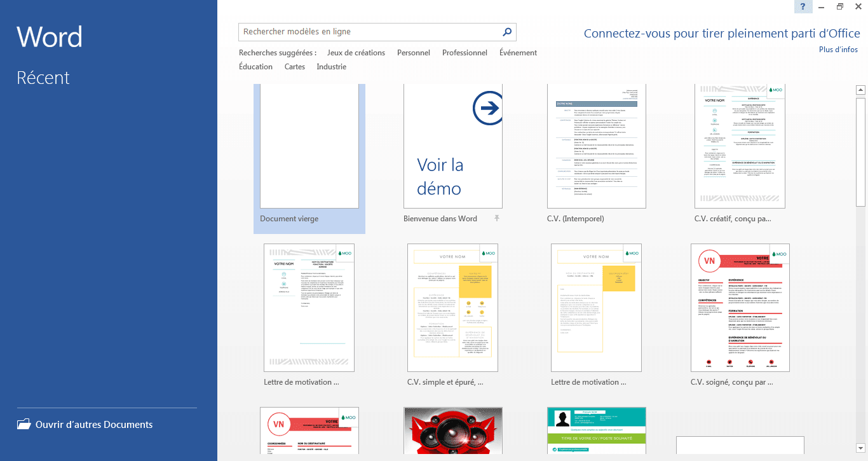
Task: Click the Récent heading in the sidebar
Action: point(43,78)
